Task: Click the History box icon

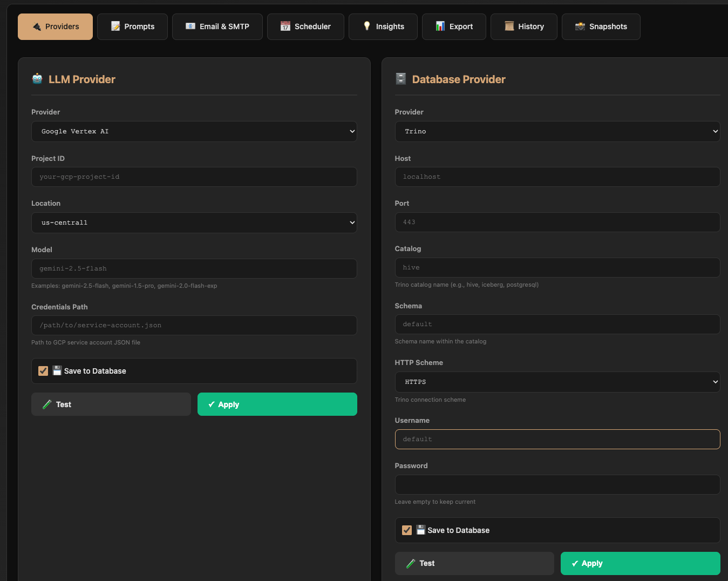Action: [x=509, y=26]
